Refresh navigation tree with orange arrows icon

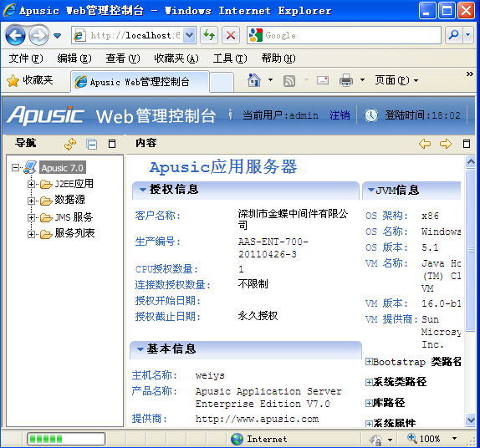point(70,144)
